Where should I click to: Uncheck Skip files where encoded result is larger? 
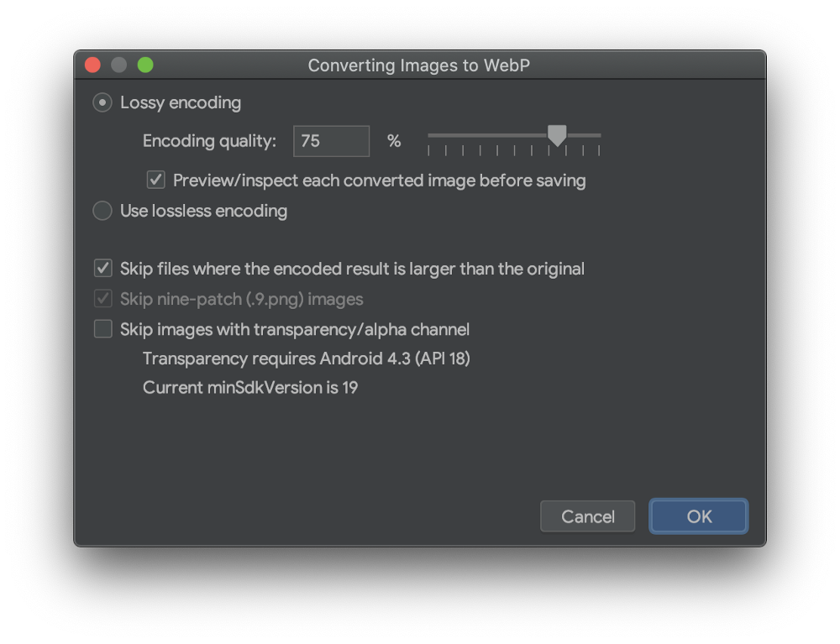tap(103, 269)
